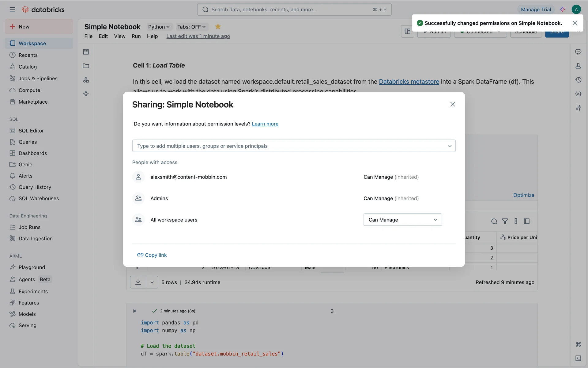588x368 pixels.
Task: Open the workspace folder browser icon
Action: [86, 66]
